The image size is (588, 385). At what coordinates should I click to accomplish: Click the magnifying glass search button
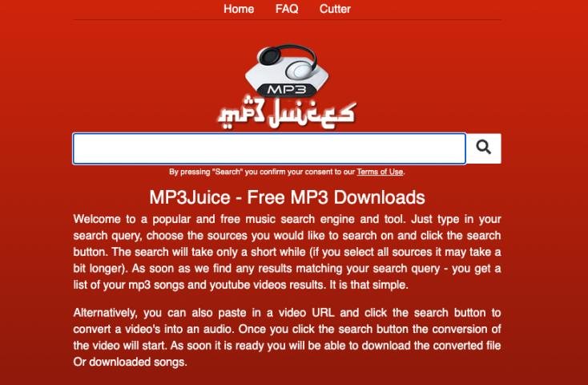click(x=483, y=148)
